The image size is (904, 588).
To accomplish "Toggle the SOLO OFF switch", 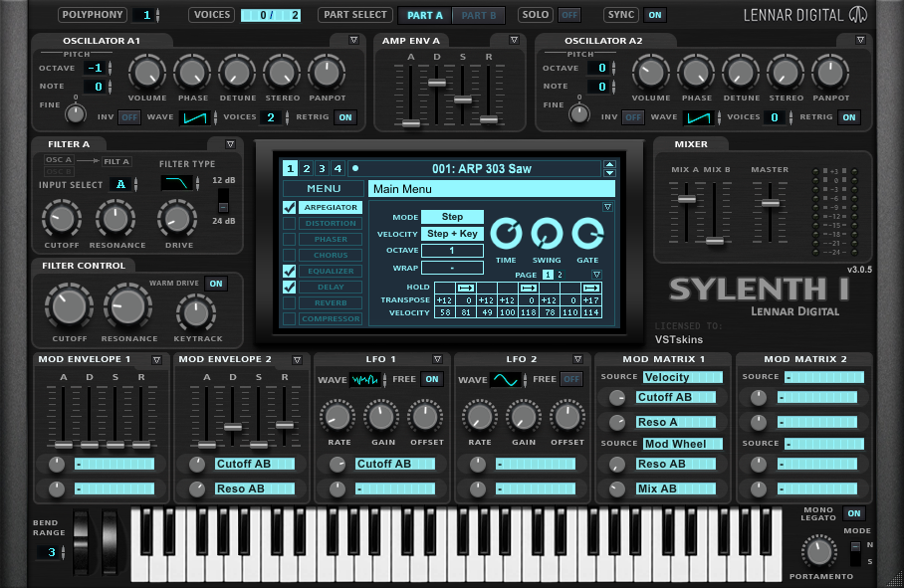I will [569, 15].
